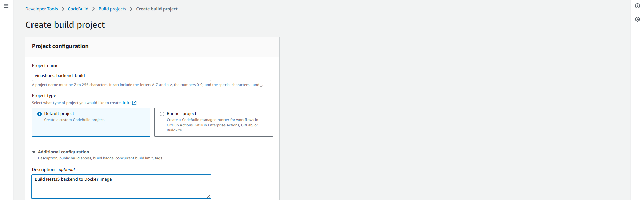Select the Runner project radio button
The height and width of the screenshot is (200, 644).
tap(162, 114)
